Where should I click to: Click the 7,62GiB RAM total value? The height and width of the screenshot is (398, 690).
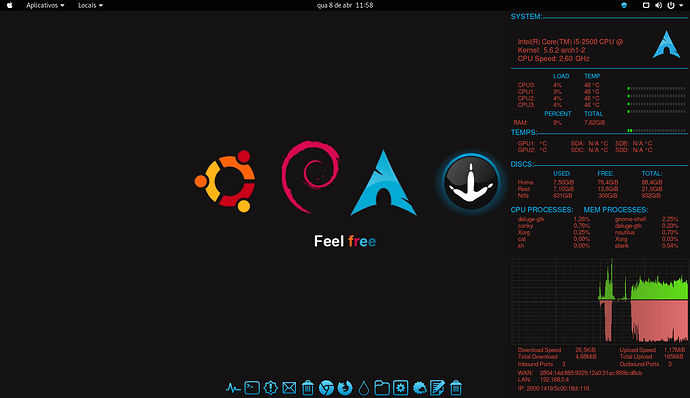coord(595,122)
